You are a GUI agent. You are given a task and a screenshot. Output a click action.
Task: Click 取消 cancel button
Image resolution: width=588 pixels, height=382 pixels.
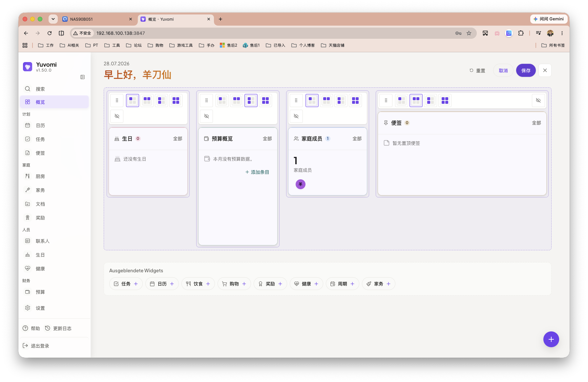tap(503, 71)
